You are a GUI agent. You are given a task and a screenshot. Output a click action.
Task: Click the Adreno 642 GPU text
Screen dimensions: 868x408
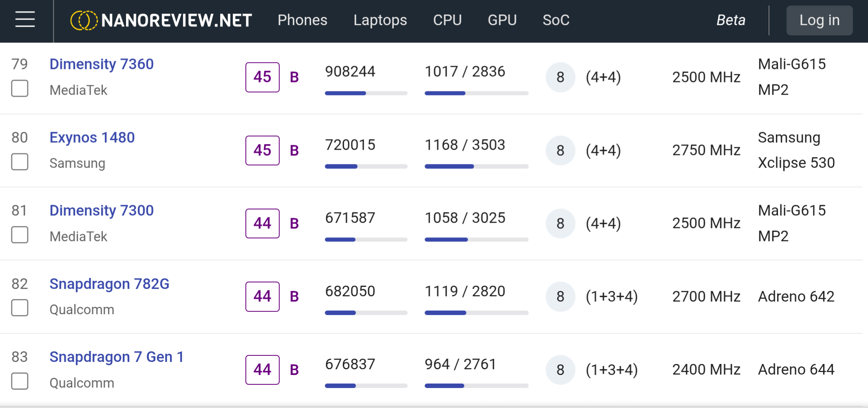pyautogui.click(x=796, y=297)
